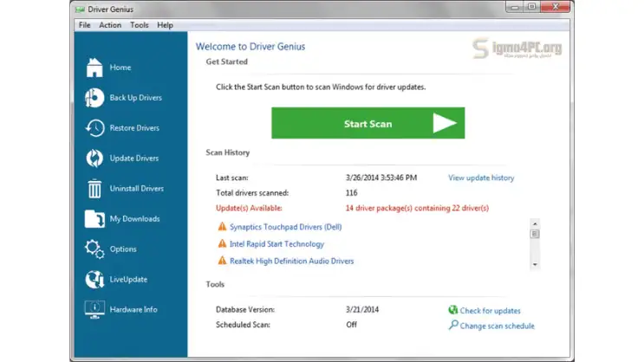Click the Update Drivers refresh icon
Screen dimensions: 644x362
[94, 158]
